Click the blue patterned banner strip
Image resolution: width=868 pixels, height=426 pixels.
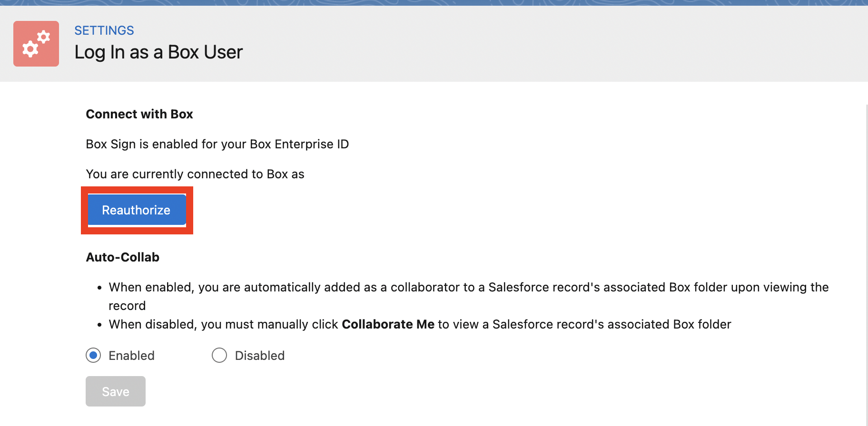(434, 2)
